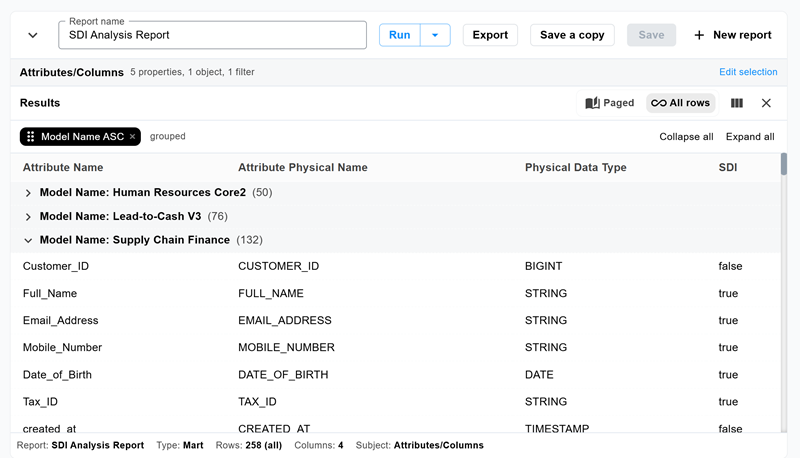Click the DATE_OF_BIRTH physical name cell
Screen dimensions: 800x458
283,375
